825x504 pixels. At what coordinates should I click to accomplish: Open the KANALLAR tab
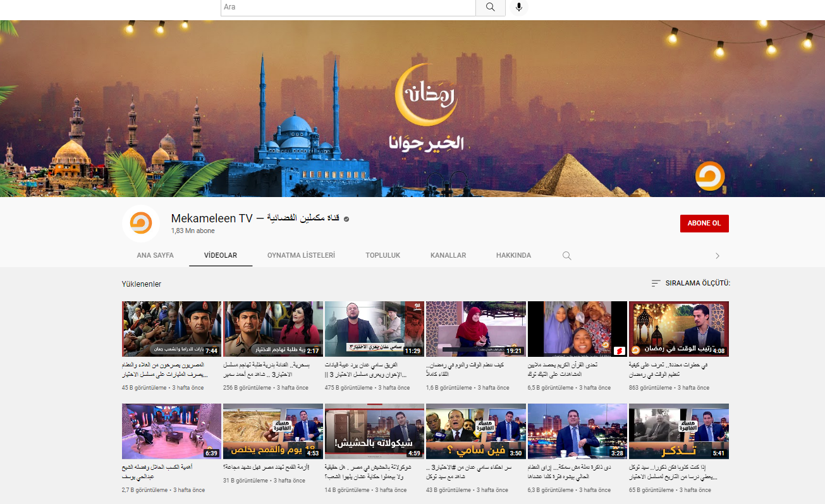coord(448,256)
